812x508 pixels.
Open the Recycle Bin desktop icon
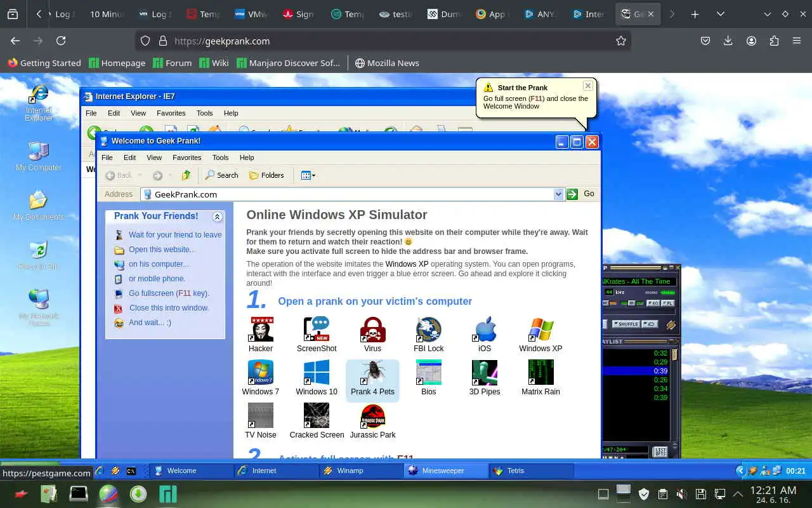(39, 255)
